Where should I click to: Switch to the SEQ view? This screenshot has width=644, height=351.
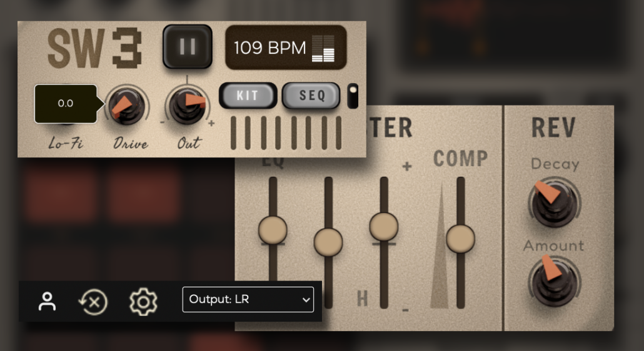pos(311,96)
